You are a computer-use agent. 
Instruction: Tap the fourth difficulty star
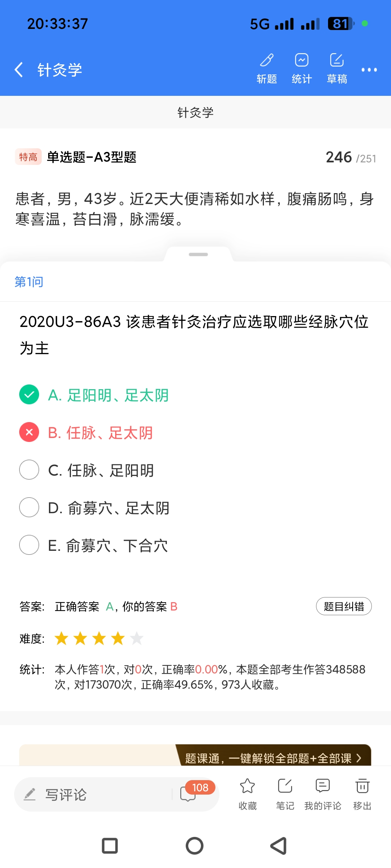pyautogui.click(x=118, y=638)
